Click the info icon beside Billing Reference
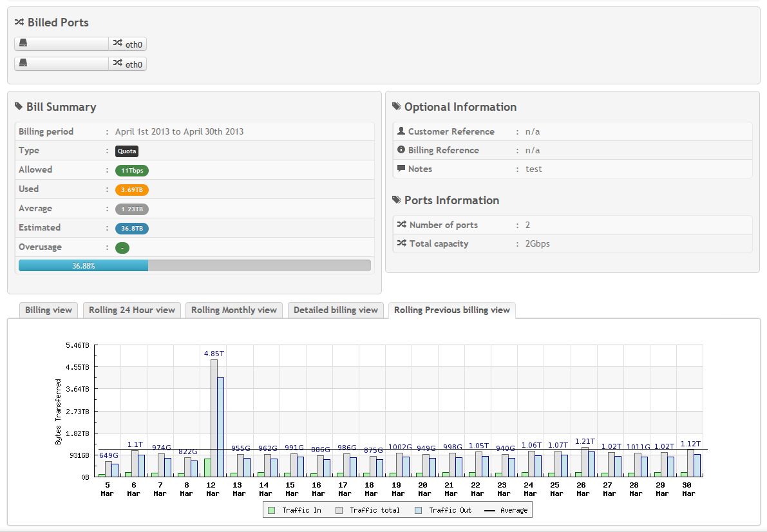The height and width of the screenshot is (532, 767). point(401,150)
